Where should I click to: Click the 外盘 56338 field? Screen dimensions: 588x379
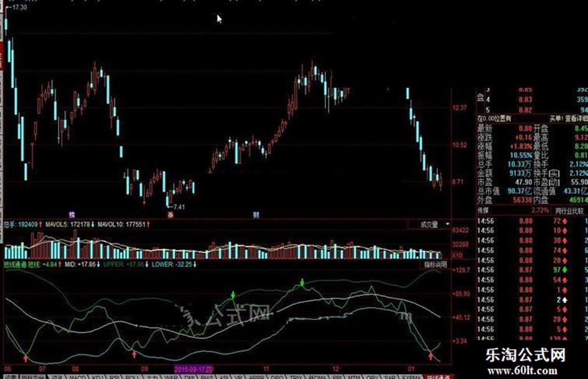[505, 200]
